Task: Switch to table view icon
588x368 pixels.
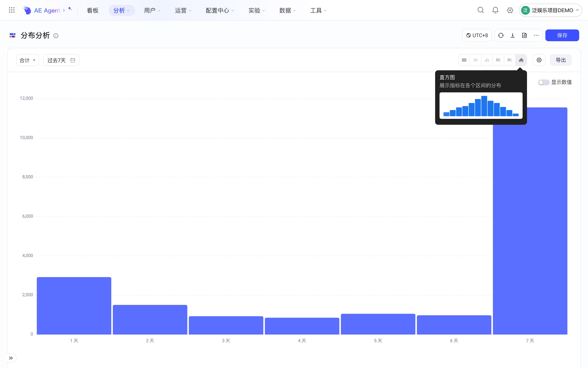Action: pyautogui.click(x=464, y=60)
